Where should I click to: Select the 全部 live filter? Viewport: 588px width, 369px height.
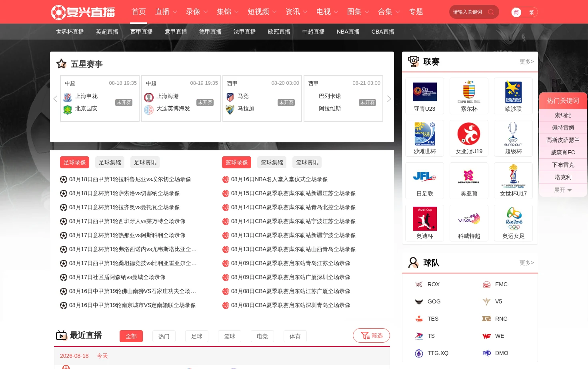pyautogui.click(x=131, y=336)
